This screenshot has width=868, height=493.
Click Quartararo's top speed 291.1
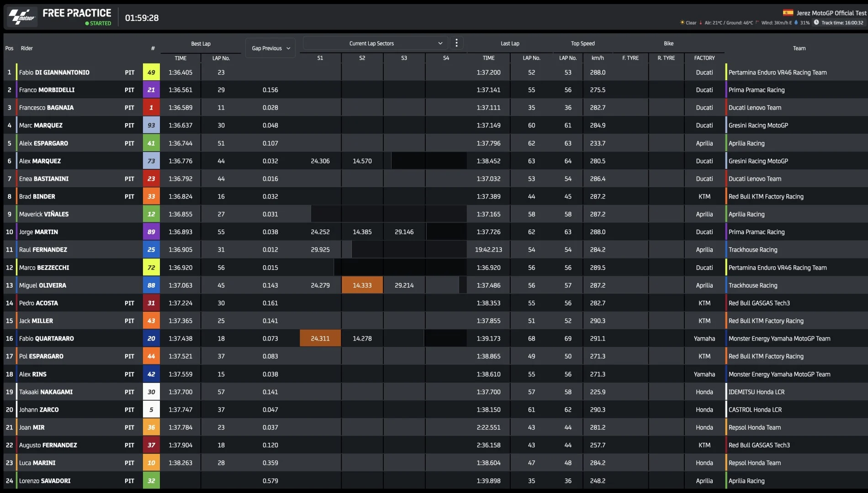[x=598, y=338]
